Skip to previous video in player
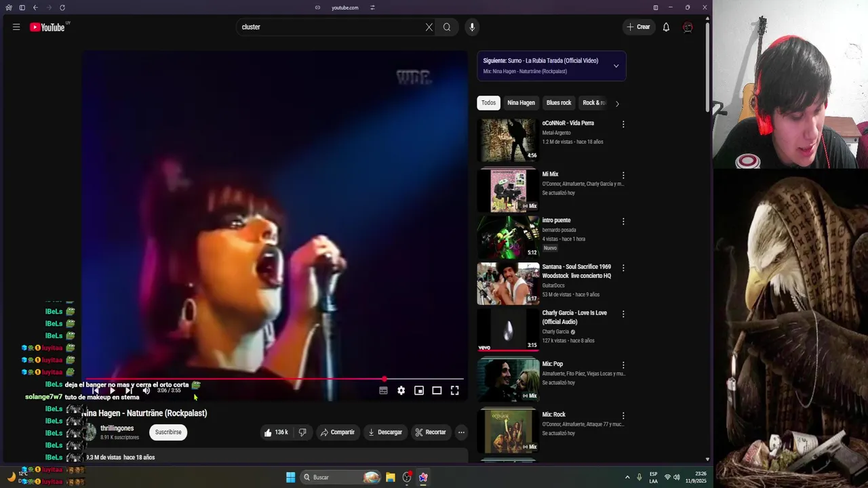This screenshot has height=488, width=868. coord(96,390)
